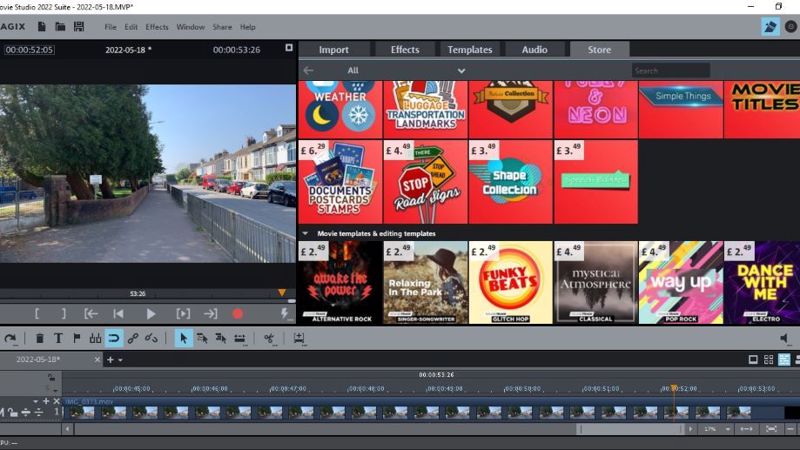Click the red Record button
This screenshot has height=450, width=800.
click(x=237, y=314)
